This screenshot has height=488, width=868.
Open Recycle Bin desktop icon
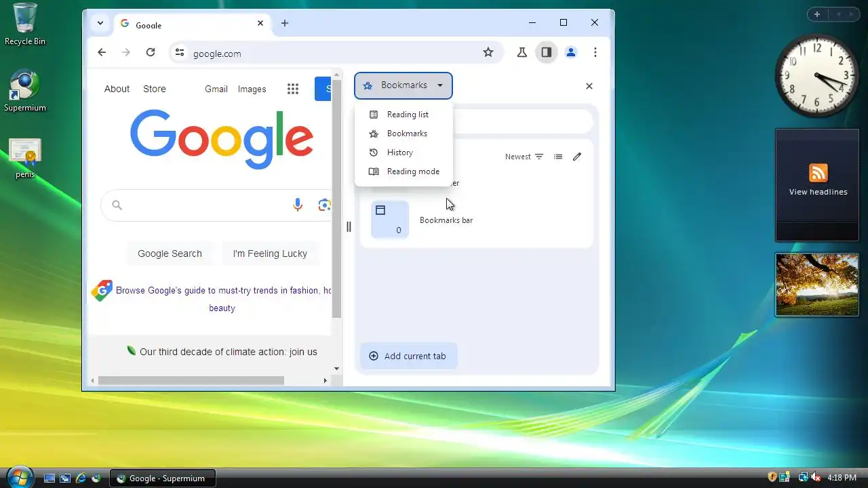[x=25, y=24]
